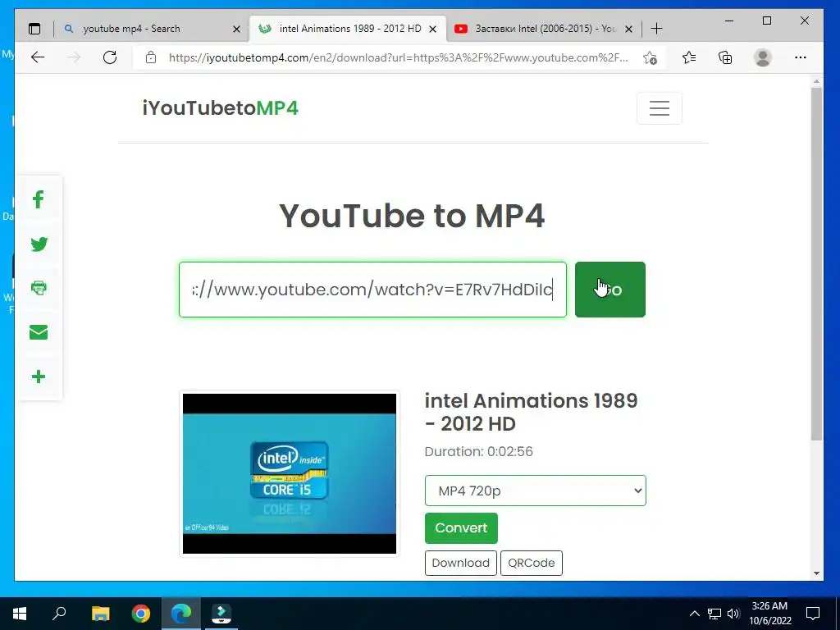Click the video title intel Animations 1989 - 2012 HD
The width and height of the screenshot is (840, 630).
[x=531, y=412]
